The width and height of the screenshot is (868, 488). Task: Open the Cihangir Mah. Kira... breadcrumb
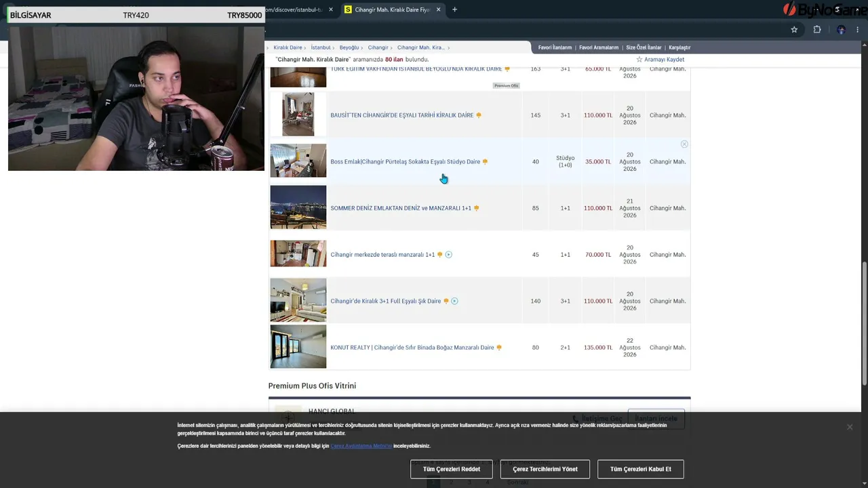[421, 47]
